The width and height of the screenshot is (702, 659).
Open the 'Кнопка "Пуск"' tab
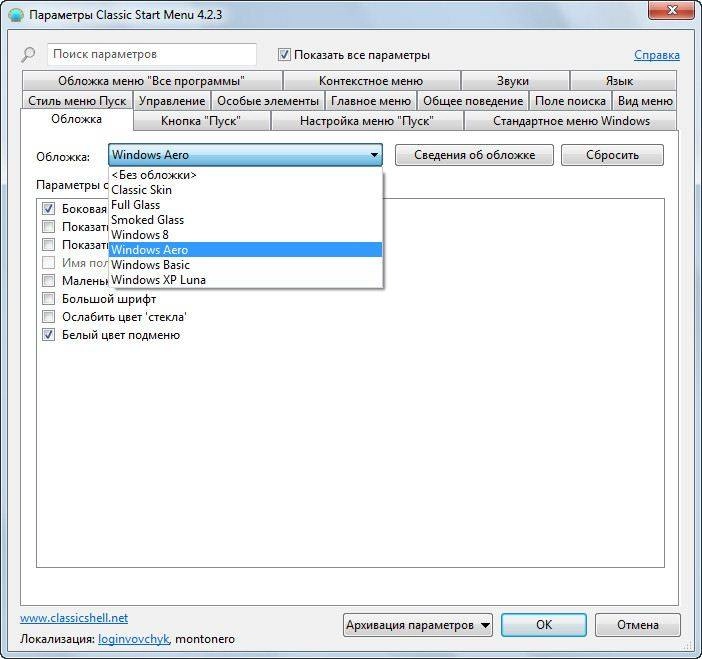[201, 121]
